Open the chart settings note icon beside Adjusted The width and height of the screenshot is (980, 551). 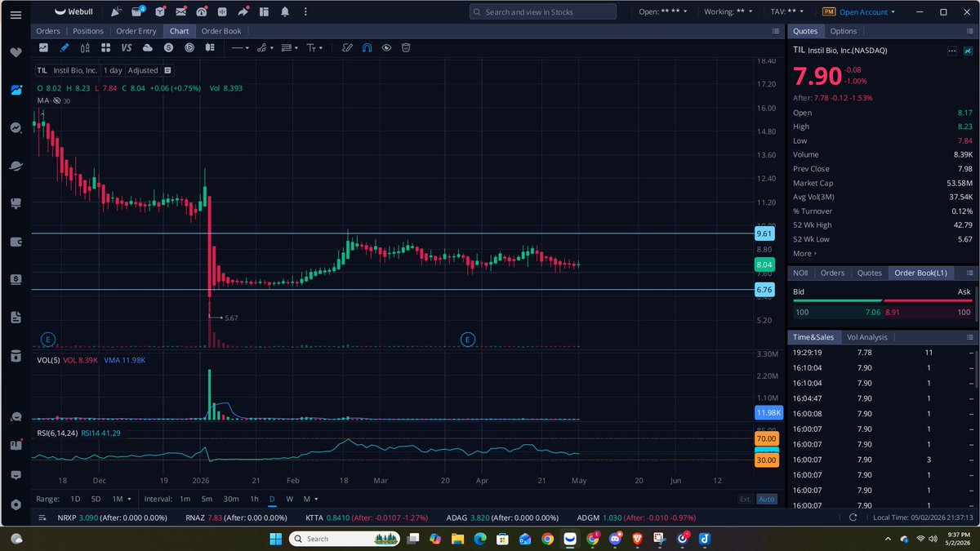(x=167, y=70)
